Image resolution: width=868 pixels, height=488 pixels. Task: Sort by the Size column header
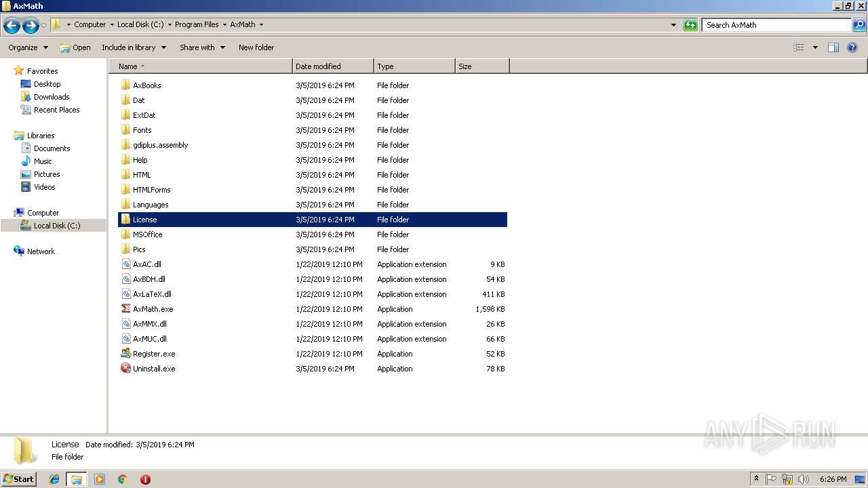482,66
